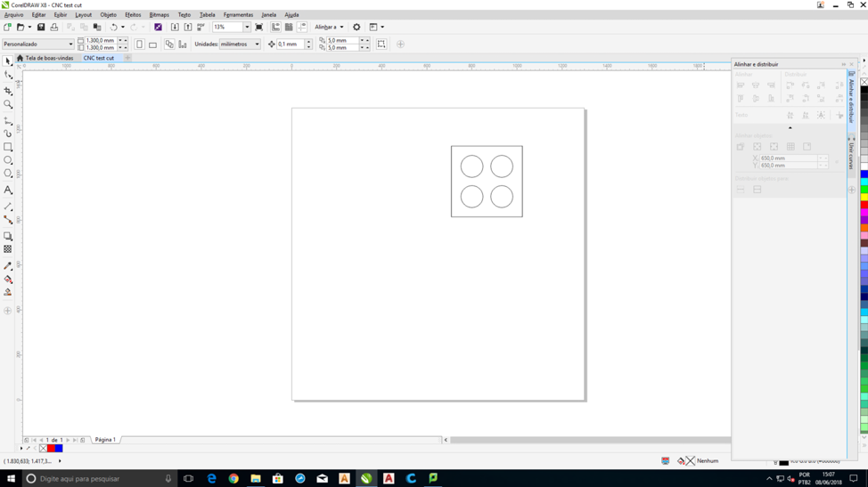Pick the red swatch in document palette
Screen dimensions: 868x487
[51, 449]
